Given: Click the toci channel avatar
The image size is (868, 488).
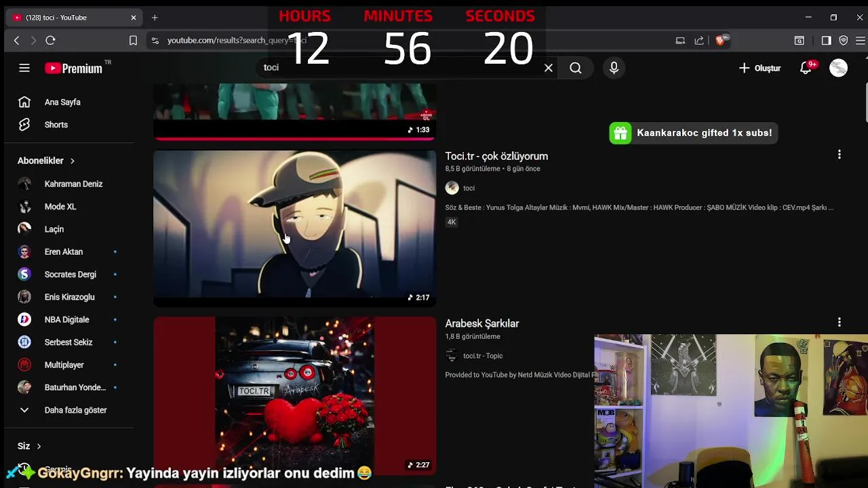Looking at the screenshot, I should [x=452, y=188].
